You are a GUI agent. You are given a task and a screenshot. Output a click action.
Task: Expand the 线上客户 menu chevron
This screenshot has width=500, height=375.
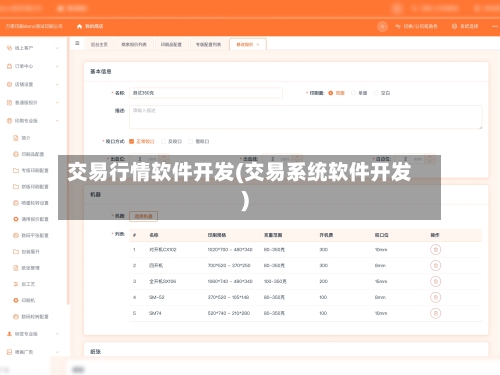click(57, 48)
